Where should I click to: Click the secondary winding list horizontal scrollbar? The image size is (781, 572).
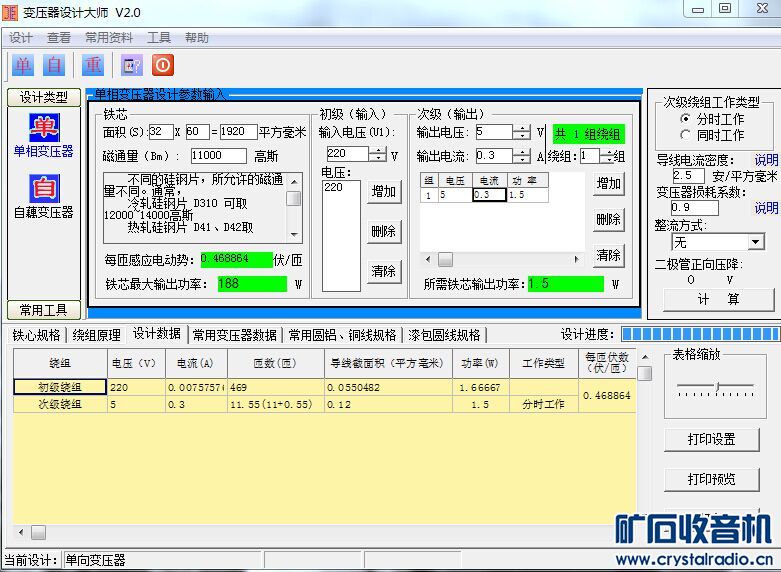pyautogui.click(x=503, y=259)
